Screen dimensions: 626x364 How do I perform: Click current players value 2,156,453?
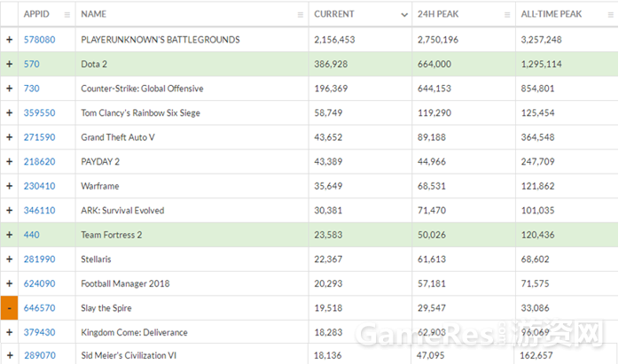tap(334, 40)
